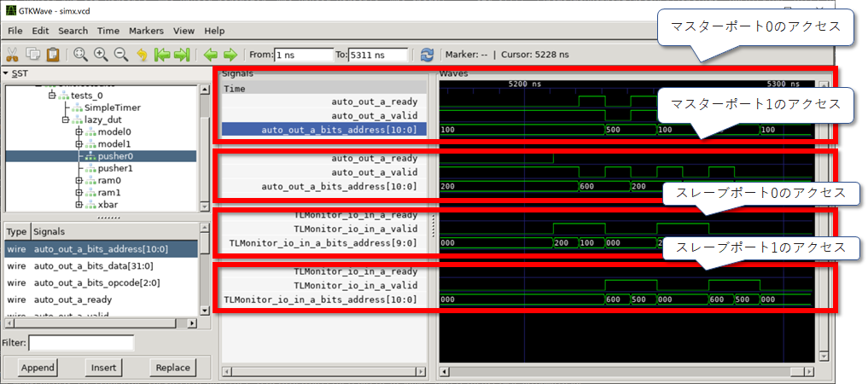Expand the model0 tree node
This screenshot has height=384, width=868.
pos(79,131)
